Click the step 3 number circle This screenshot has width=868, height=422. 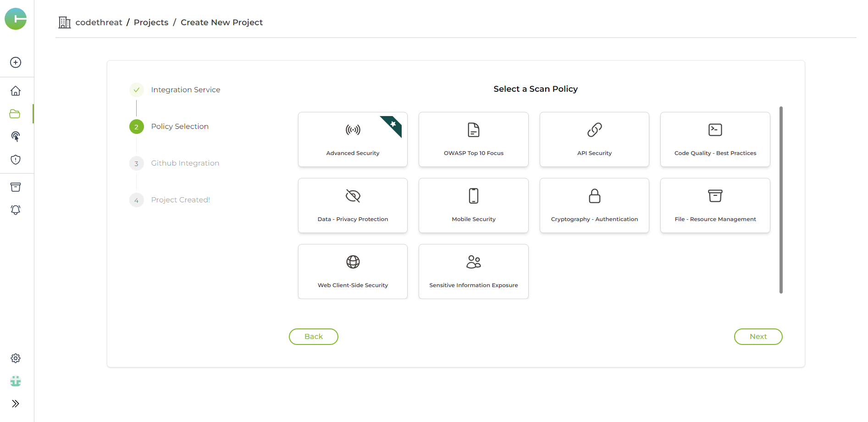coord(137,163)
